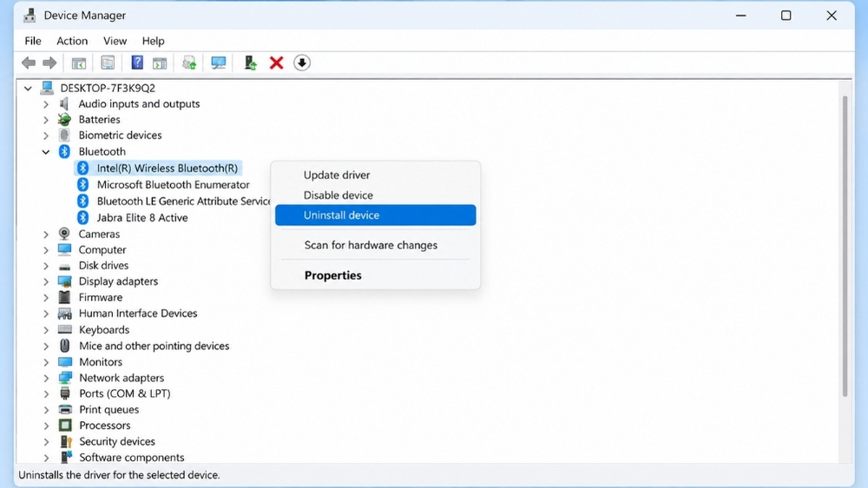Click the Bluetooth icon beside Microsoft Bluetooth Enumerator
Image resolution: width=868 pixels, height=488 pixels.
(83, 184)
